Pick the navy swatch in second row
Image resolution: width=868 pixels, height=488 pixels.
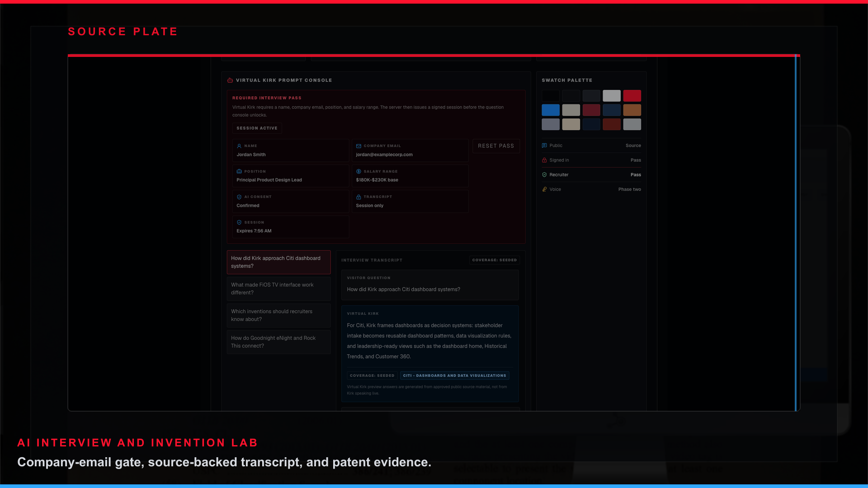click(x=612, y=110)
